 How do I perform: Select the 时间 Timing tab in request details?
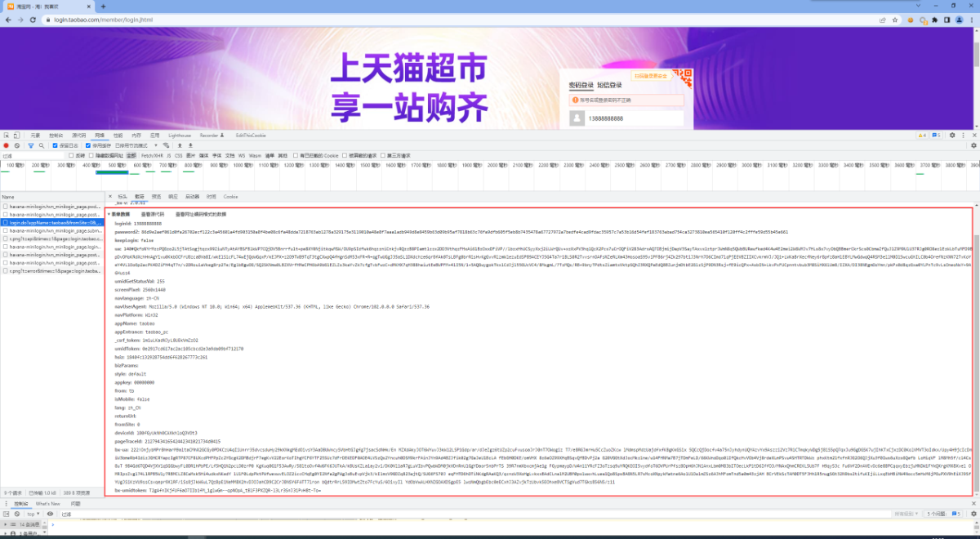click(211, 196)
